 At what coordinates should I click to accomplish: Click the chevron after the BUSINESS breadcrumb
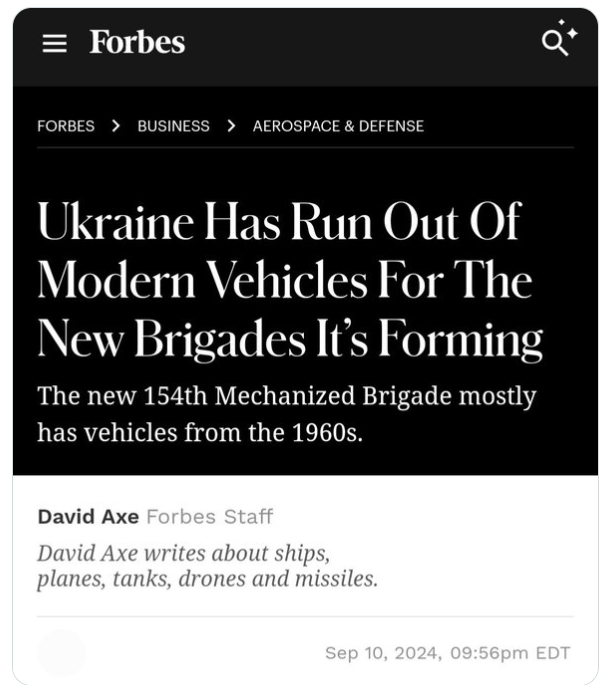coord(231,126)
